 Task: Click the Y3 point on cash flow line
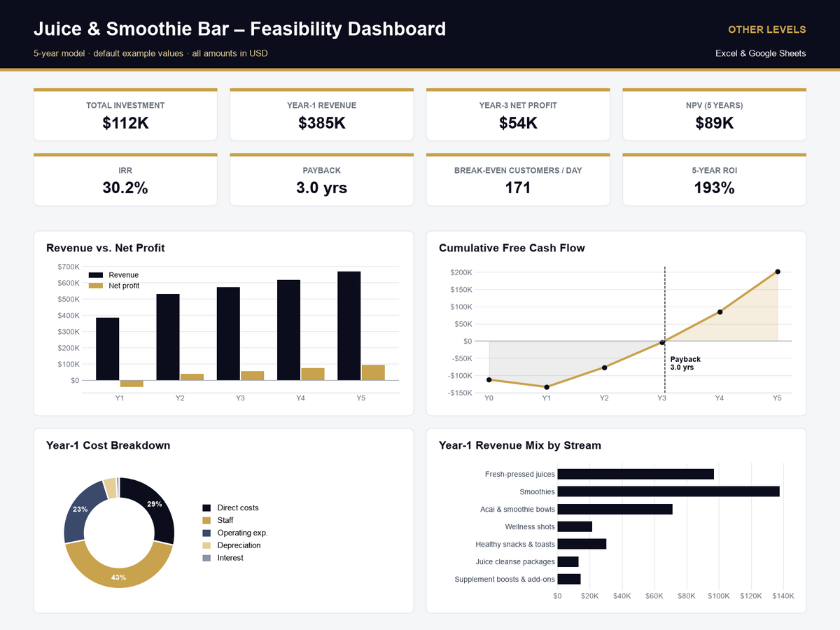point(661,342)
